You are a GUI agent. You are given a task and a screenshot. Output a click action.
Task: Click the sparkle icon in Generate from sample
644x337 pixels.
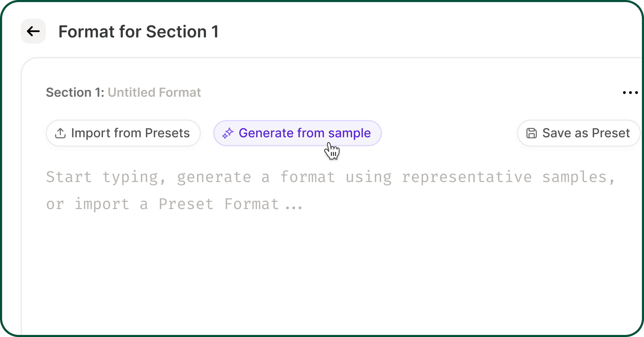(x=228, y=133)
